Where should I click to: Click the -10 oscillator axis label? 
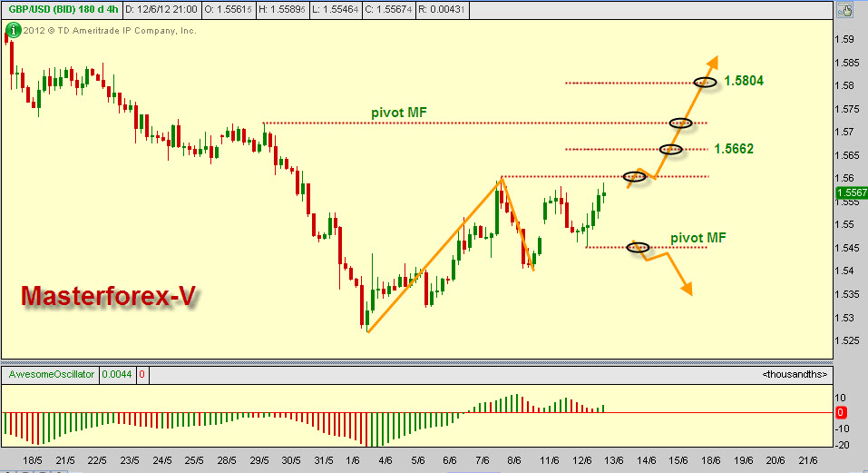coord(842,429)
